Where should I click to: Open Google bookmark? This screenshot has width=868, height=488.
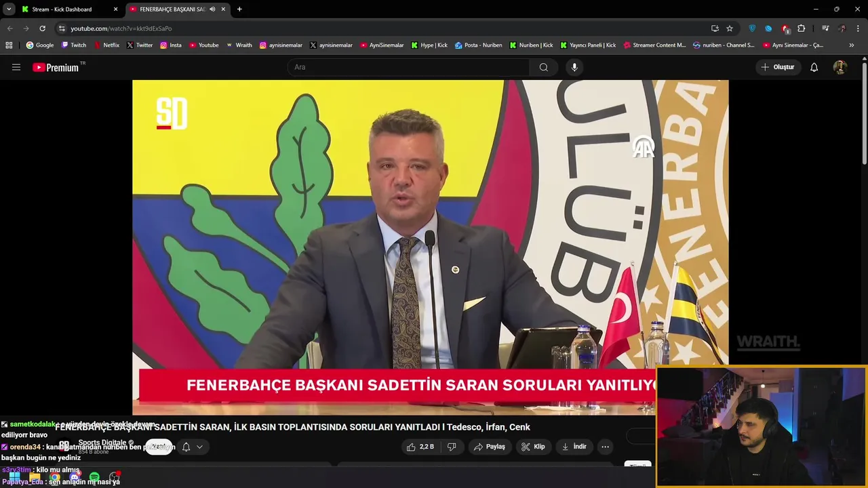(x=39, y=45)
